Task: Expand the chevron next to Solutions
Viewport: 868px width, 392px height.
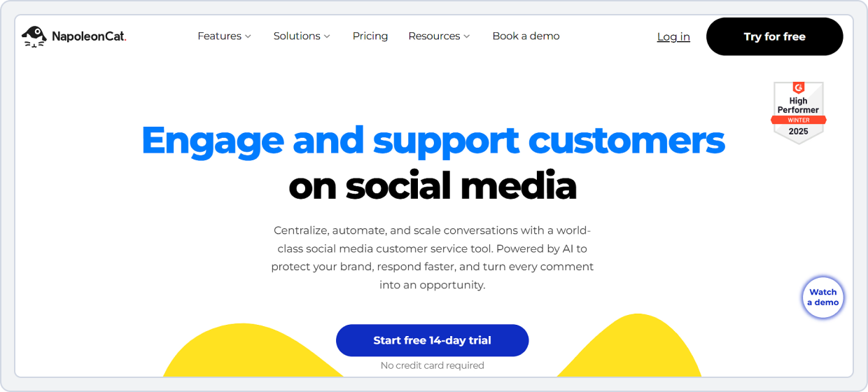Action: pos(327,36)
